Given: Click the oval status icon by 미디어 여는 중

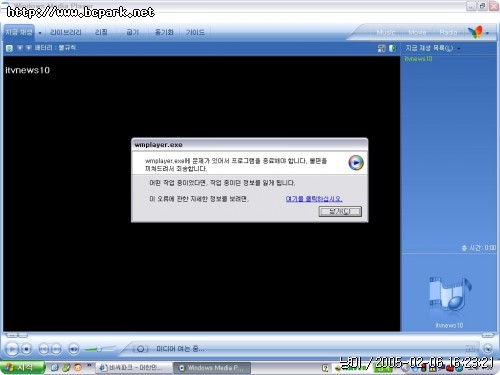Looking at the screenshot, I should [x=140, y=349].
